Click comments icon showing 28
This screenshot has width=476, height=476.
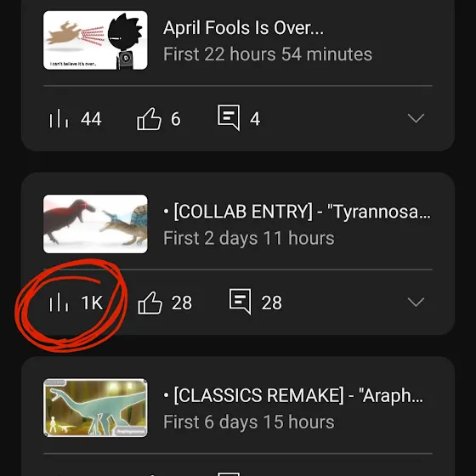click(240, 302)
